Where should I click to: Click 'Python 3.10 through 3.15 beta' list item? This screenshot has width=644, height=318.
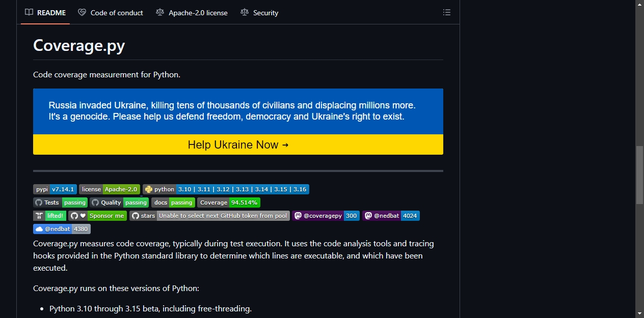150,308
